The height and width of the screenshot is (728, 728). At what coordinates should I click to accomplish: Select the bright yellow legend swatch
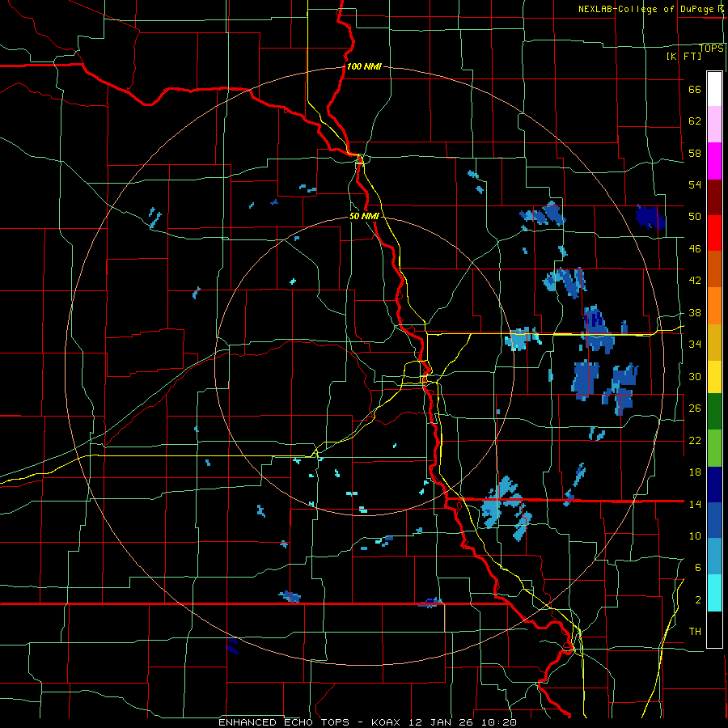714,377
